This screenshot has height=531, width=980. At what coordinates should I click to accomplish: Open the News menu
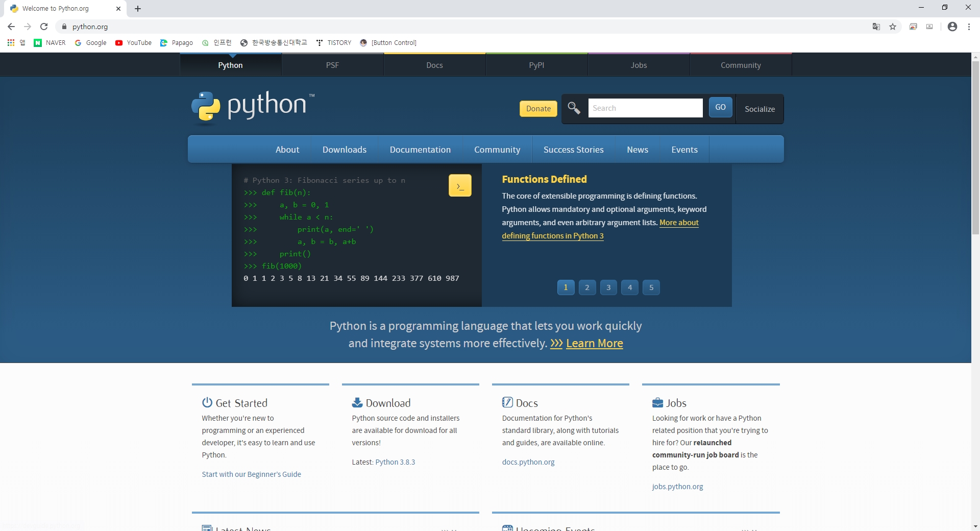[x=638, y=150]
